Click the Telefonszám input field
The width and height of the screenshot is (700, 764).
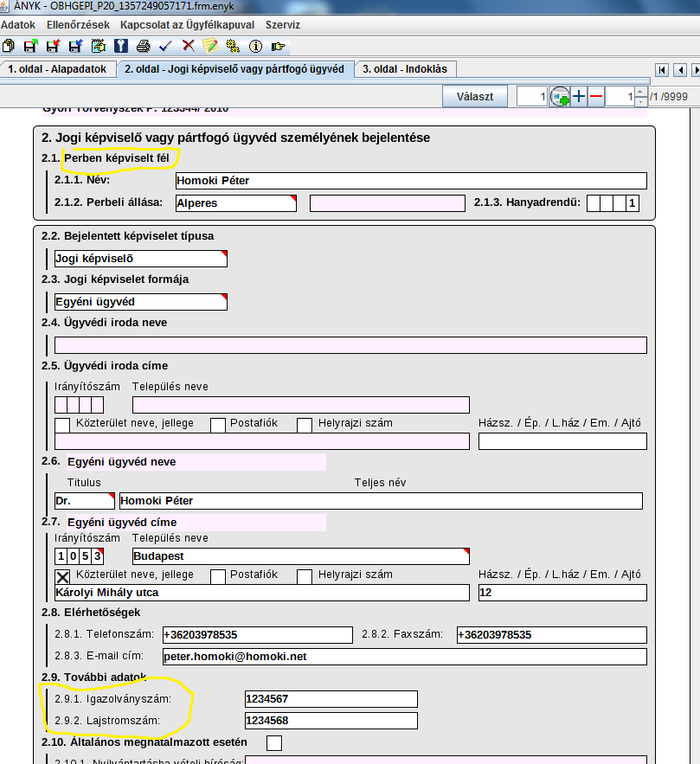click(258, 635)
